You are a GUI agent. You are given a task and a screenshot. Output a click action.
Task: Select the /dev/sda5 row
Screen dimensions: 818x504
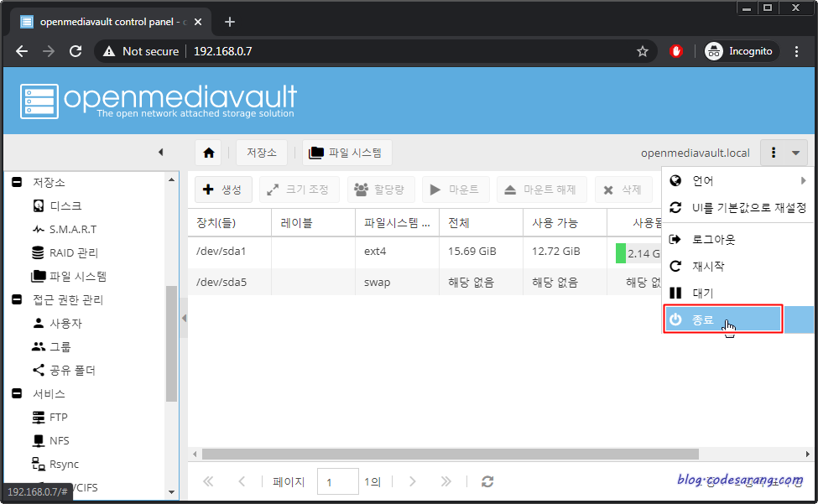point(425,282)
